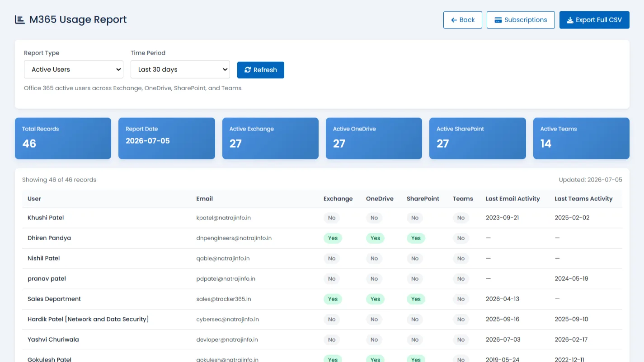This screenshot has width=644, height=362.
Task: Click the Report Date summary card
Action: (167, 138)
